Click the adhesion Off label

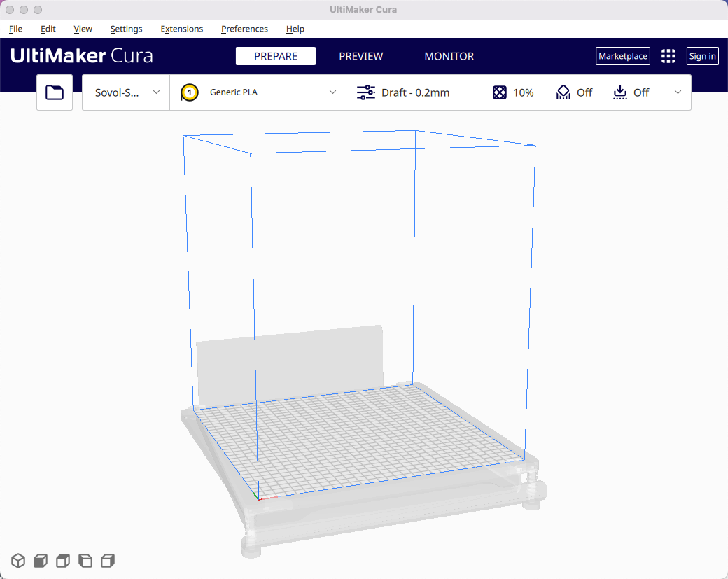(641, 92)
